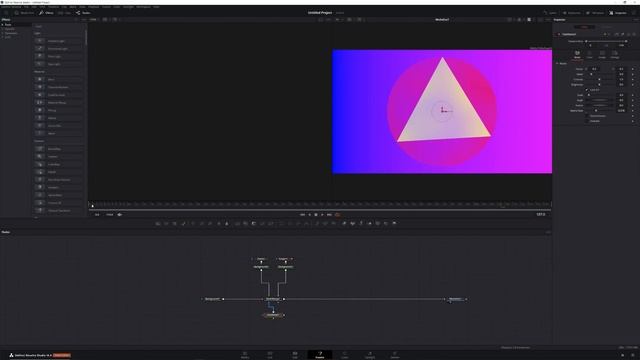Add a FastNoise node from the toolbar
The width and height of the screenshot is (640, 360).
pos(166,223)
